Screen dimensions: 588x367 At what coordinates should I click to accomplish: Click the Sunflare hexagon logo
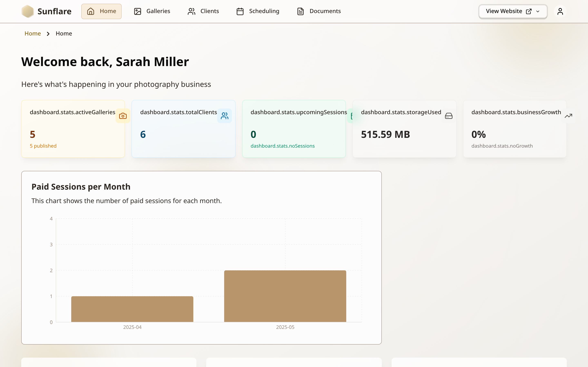27,11
